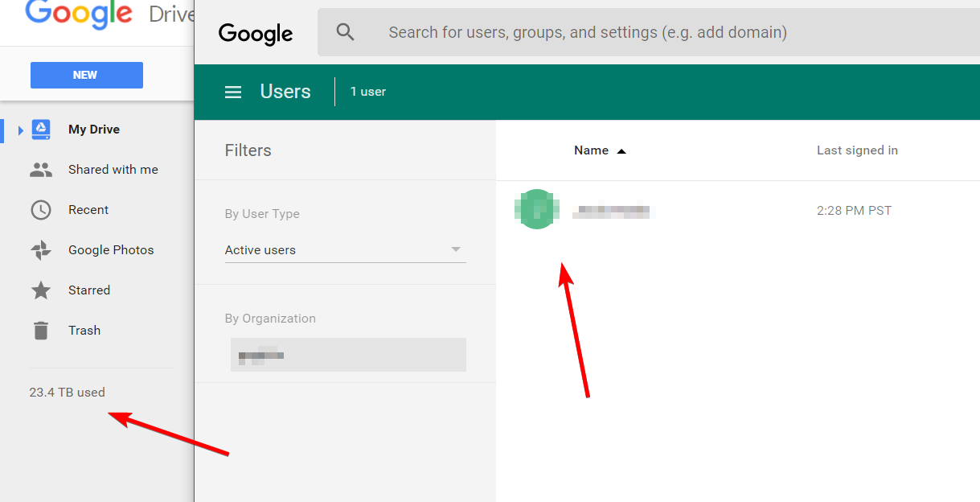Open the Active users filter dropdown
The image size is (980, 502).
[345, 250]
